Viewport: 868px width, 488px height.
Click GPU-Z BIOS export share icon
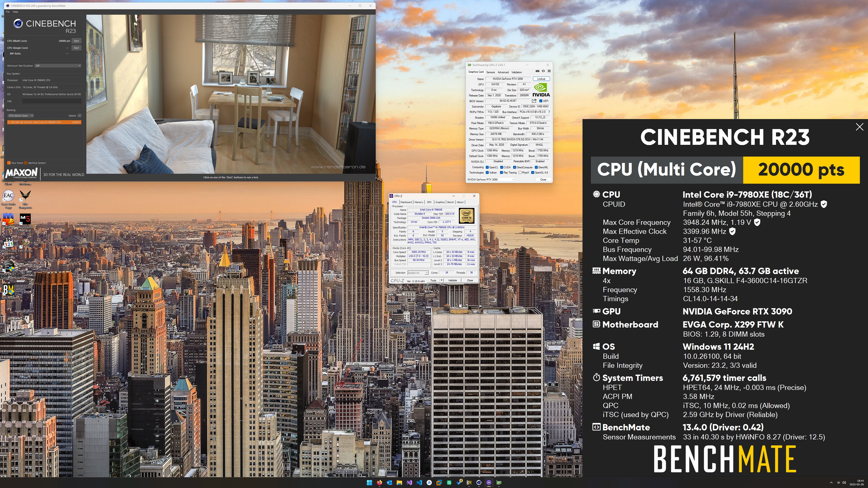(534, 101)
